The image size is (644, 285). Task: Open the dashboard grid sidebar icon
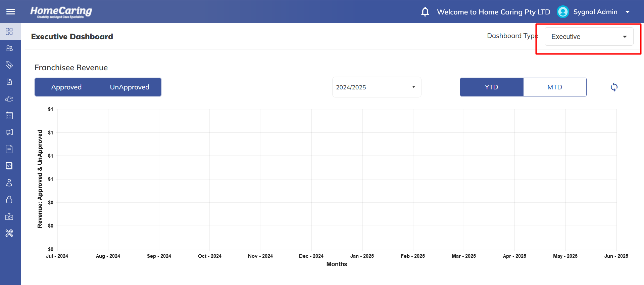pyautogui.click(x=9, y=32)
